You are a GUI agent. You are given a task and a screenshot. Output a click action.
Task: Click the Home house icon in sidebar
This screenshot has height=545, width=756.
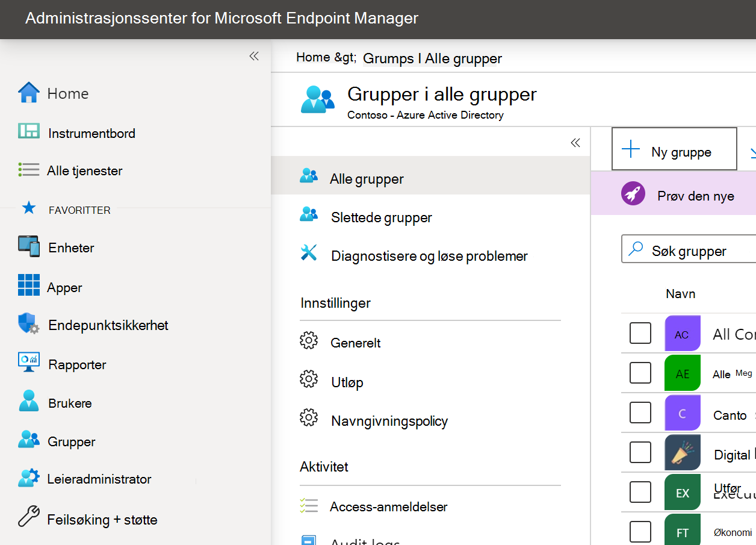click(x=28, y=93)
